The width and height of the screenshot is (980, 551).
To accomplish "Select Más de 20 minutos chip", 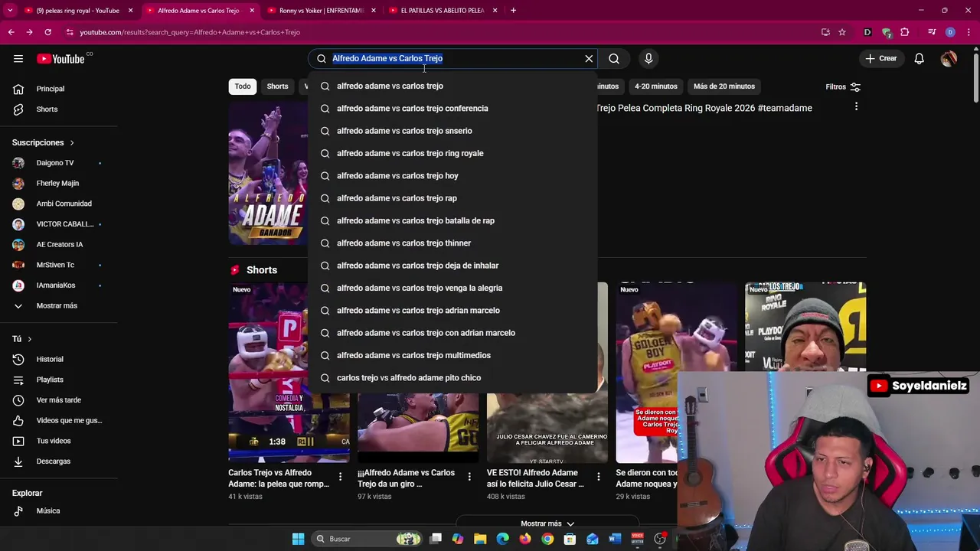I will click(x=724, y=86).
